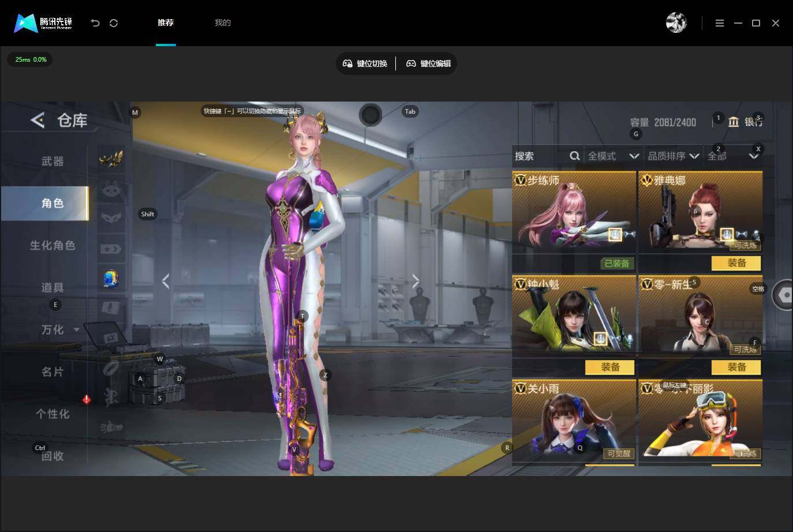Select the 名片 category
793x532 pixels.
pyautogui.click(x=53, y=372)
